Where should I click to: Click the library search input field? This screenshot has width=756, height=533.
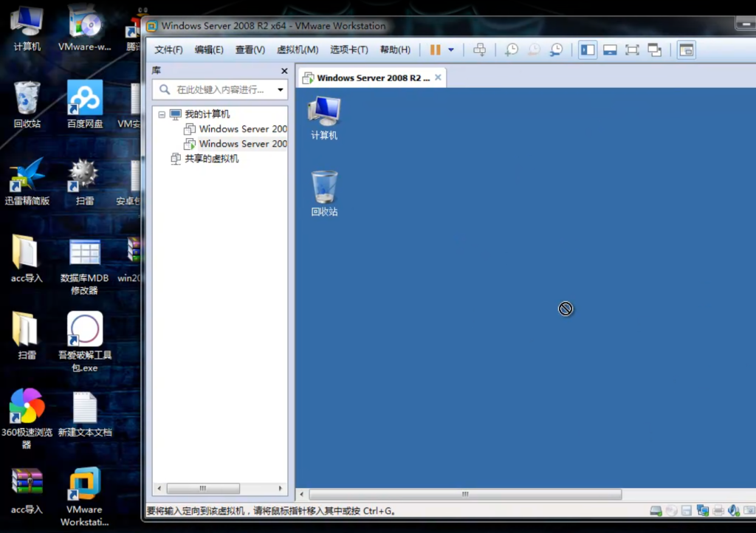point(220,89)
